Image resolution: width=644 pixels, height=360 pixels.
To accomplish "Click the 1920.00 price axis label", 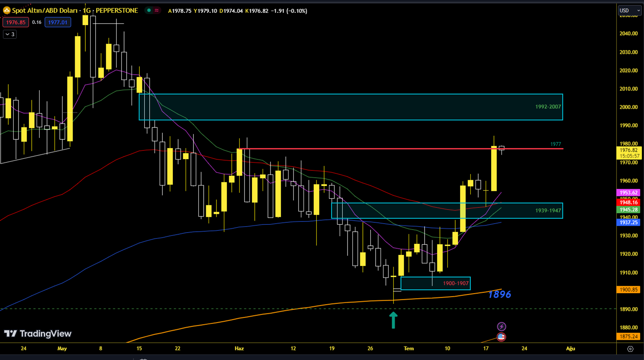I will pyautogui.click(x=628, y=254).
